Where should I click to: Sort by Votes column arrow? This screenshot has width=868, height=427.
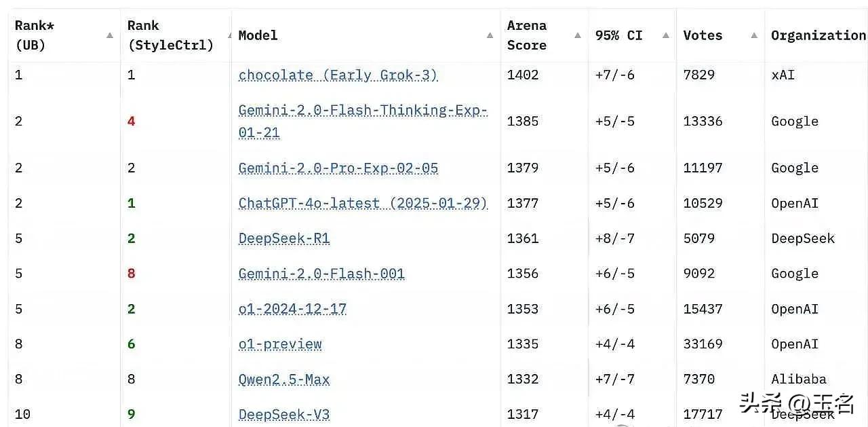click(754, 35)
